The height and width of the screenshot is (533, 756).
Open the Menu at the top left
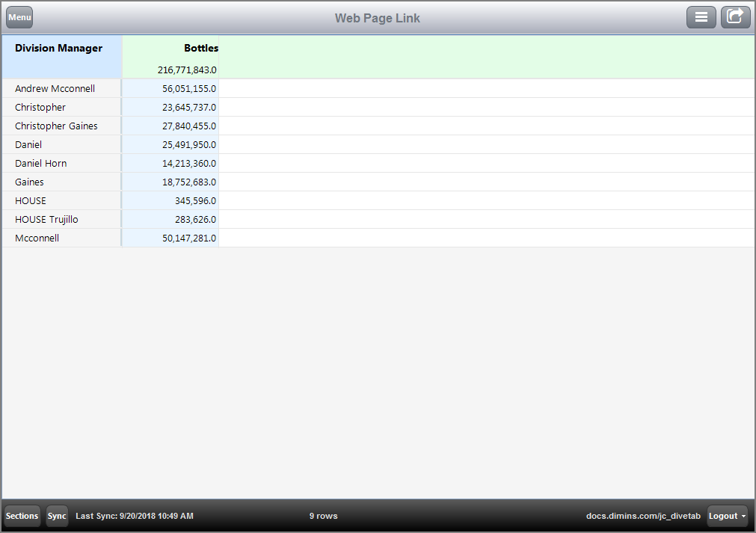pyautogui.click(x=19, y=16)
